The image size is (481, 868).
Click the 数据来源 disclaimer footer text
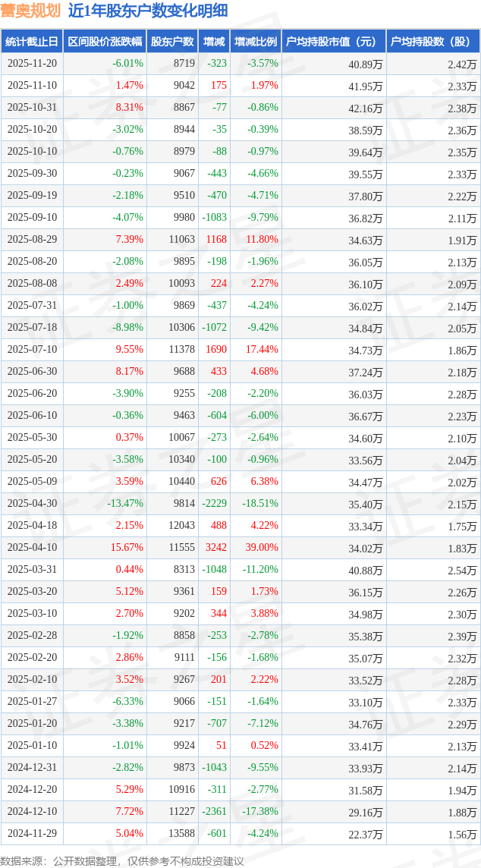click(122, 860)
